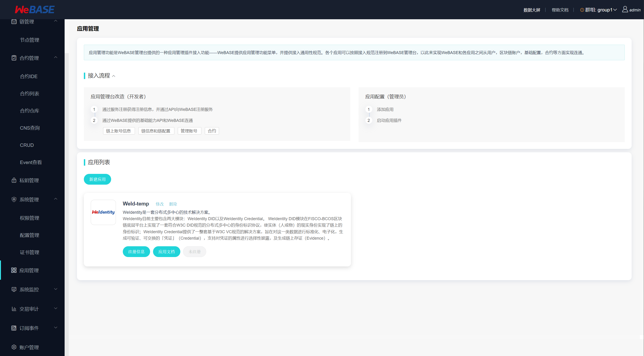The width and height of the screenshot is (644, 356).
Task: Click the 新建应用 button
Action: point(97,179)
